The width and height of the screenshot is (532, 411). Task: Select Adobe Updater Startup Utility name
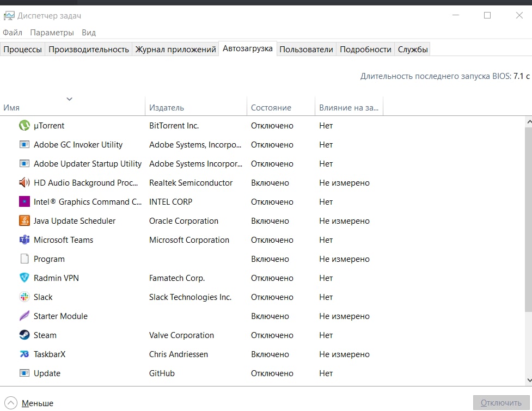[88, 164]
